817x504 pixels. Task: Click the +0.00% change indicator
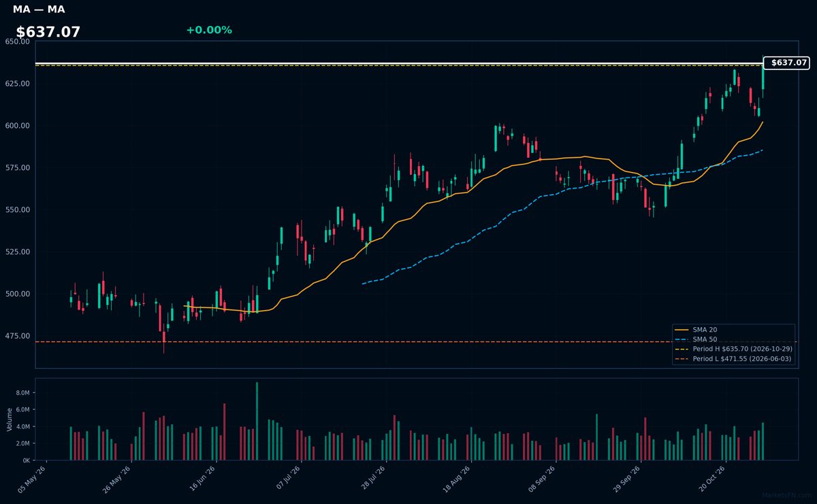[x=209, y=30]
